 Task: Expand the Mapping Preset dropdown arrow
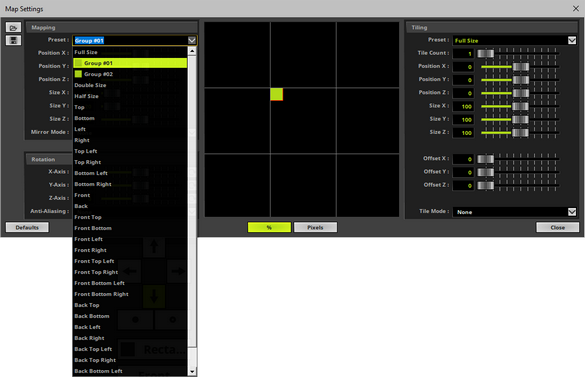point(192,40)
